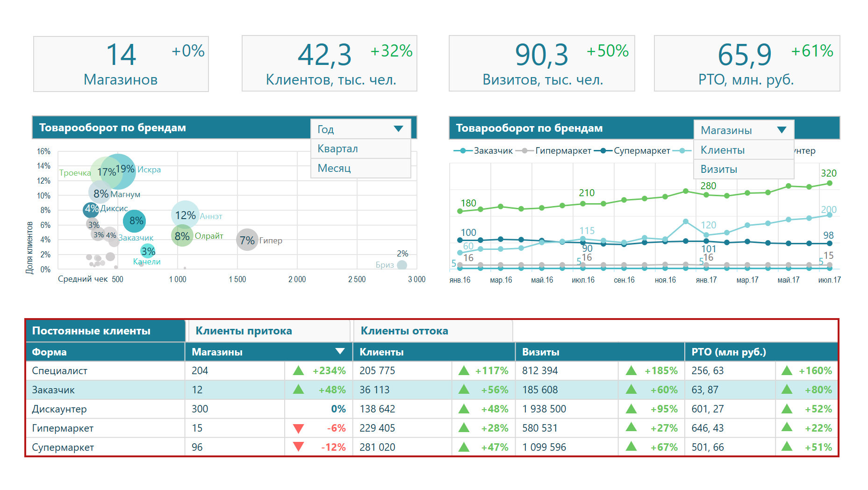Click green up arrow beside Специалист +234%
The image size is (868, 490).
(x=298, y=371)
